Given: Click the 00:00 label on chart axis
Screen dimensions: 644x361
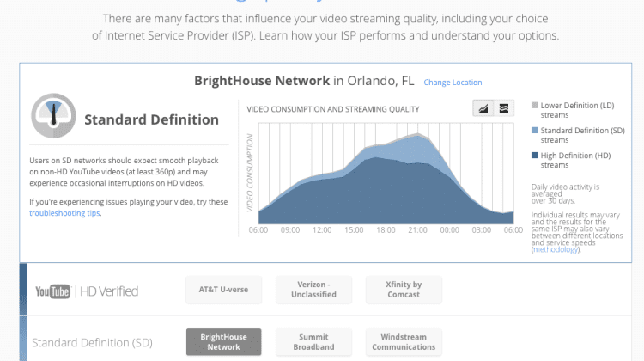Looking at the screenshot, I should pyautogui.click(x=449, y=230).
